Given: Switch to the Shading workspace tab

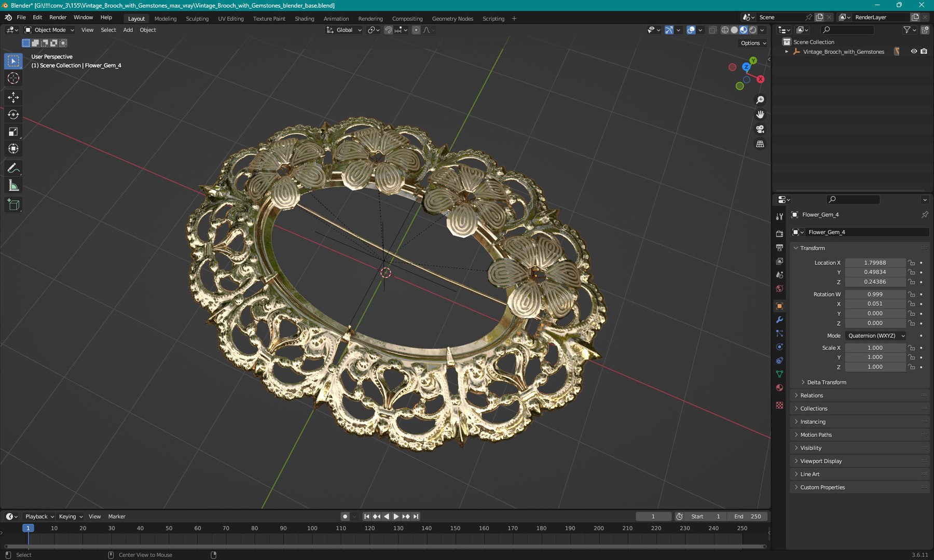Looking at the screenshot, I should 305,19.
